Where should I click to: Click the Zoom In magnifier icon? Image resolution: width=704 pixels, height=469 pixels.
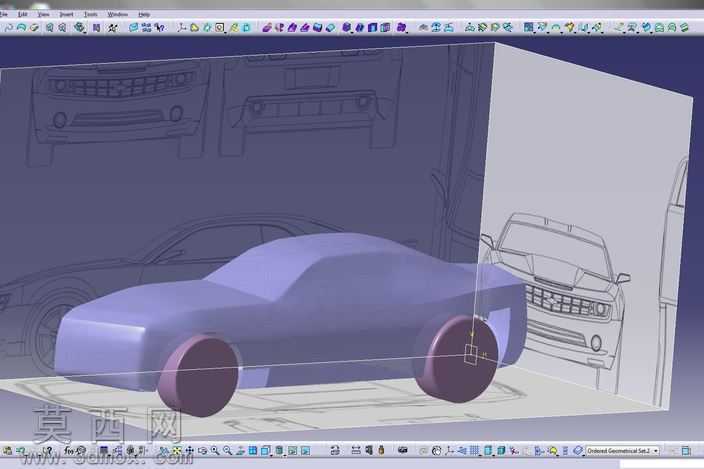point(215,450)
